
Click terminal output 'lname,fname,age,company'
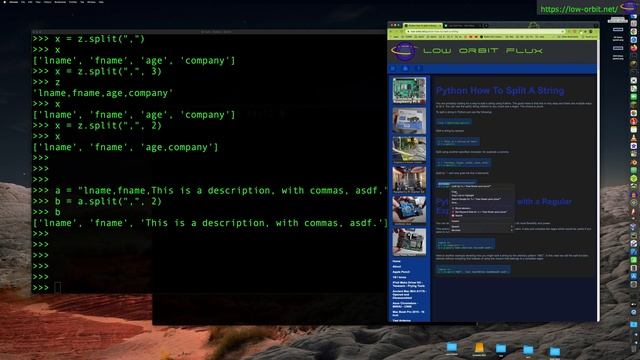tap(103, 93)
